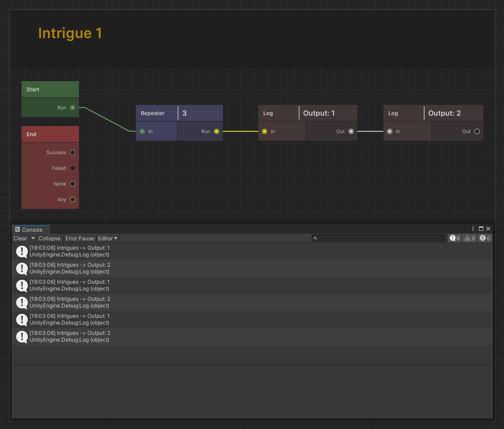Open the Console panel three-dot options menu
This screenshot has width=504, height=429.
(473, 229)
